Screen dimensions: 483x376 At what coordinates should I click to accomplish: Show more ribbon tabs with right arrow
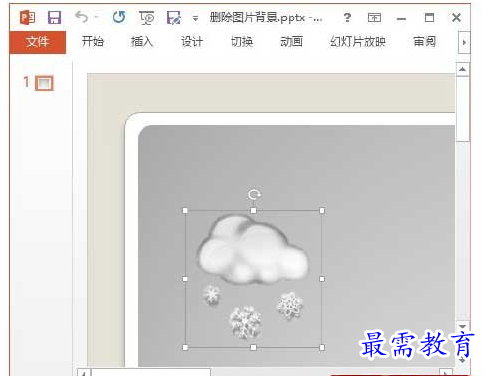point(464,42)
